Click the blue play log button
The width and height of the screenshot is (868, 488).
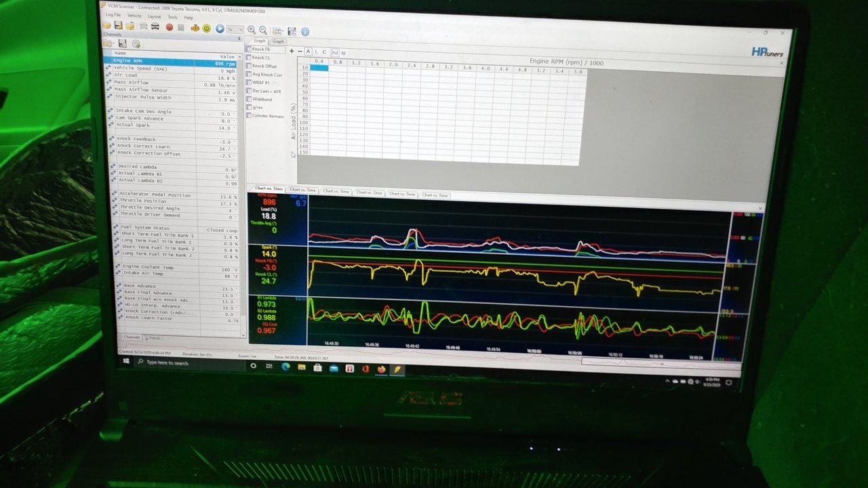[220, 28]
